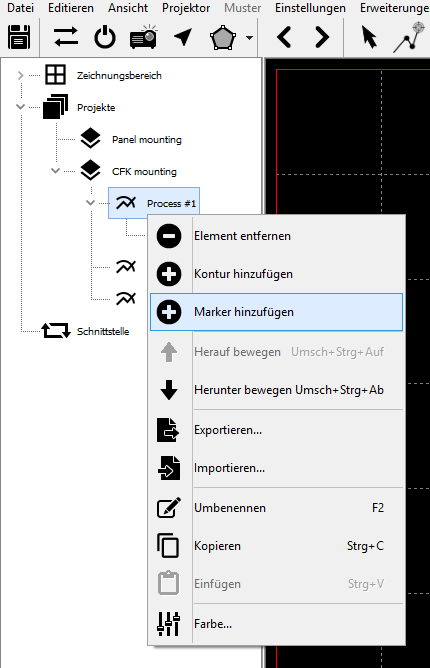
Task: Click the floppy disk save icon
Action: [x=19, y=37]
